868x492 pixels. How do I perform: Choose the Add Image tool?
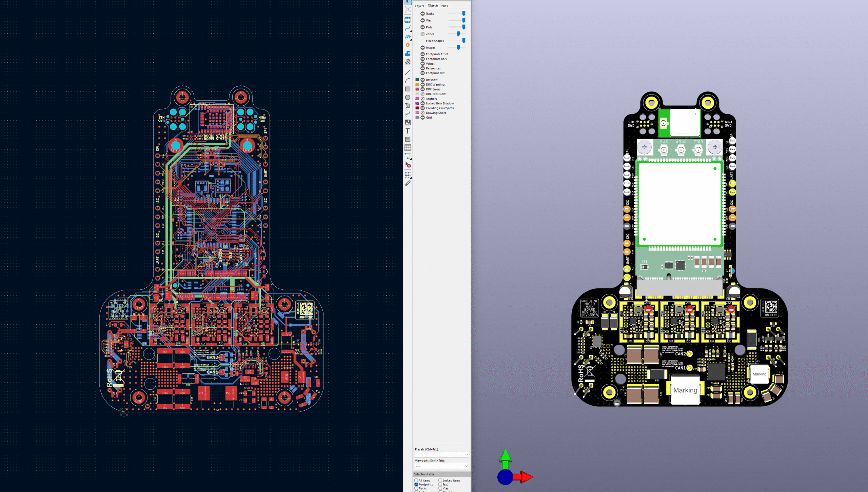click(408, 123)
